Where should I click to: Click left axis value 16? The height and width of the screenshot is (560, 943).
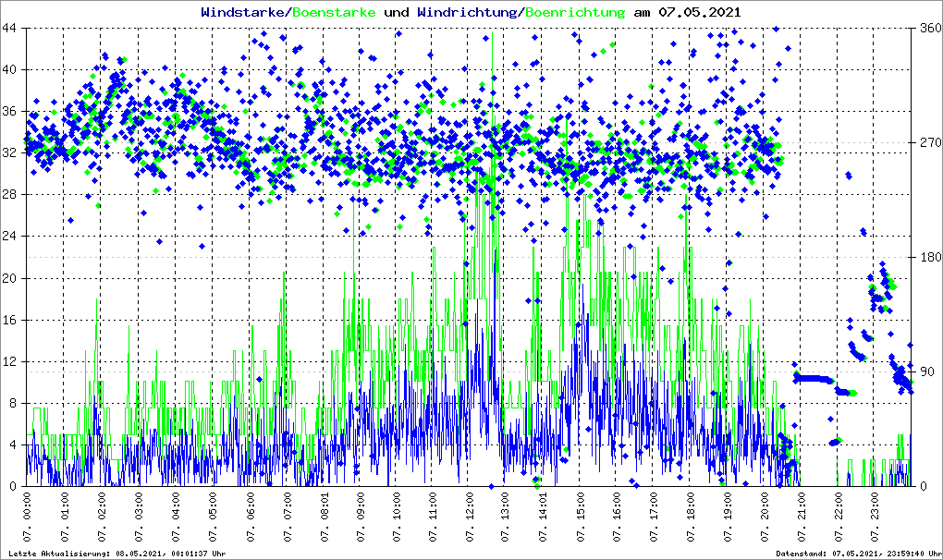9,321
